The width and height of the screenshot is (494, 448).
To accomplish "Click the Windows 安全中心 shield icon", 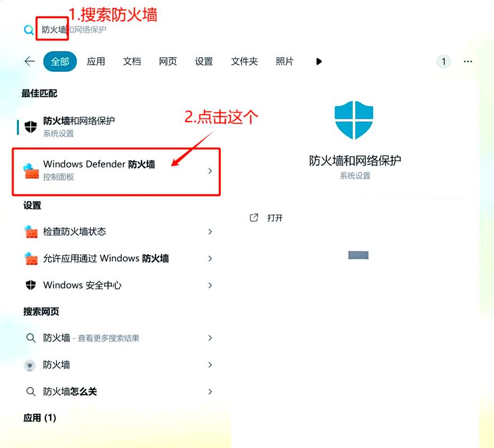I will coord(31,285).
